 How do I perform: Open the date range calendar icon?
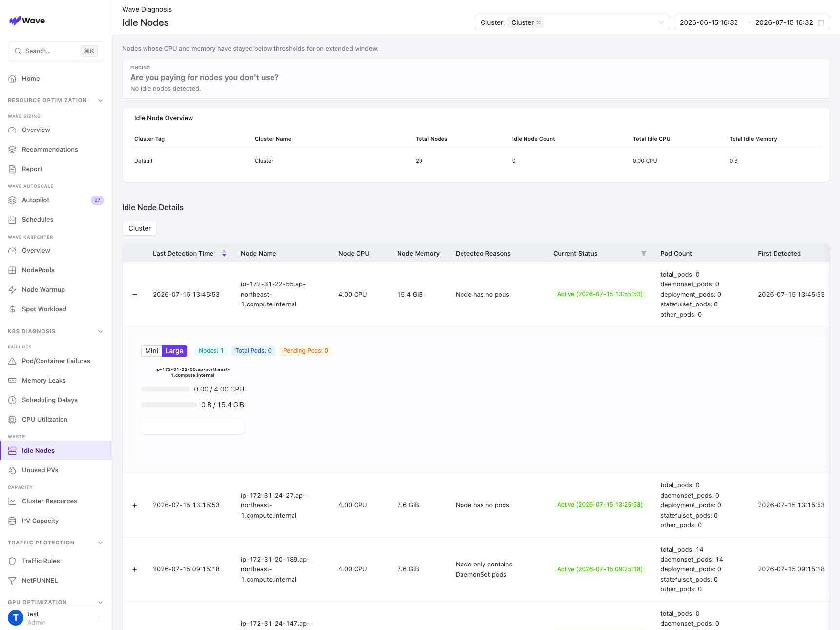[x=821, y=22]
